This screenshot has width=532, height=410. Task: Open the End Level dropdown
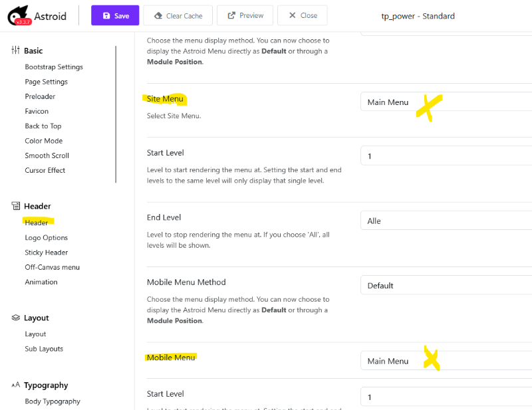[x=446, y=221]
